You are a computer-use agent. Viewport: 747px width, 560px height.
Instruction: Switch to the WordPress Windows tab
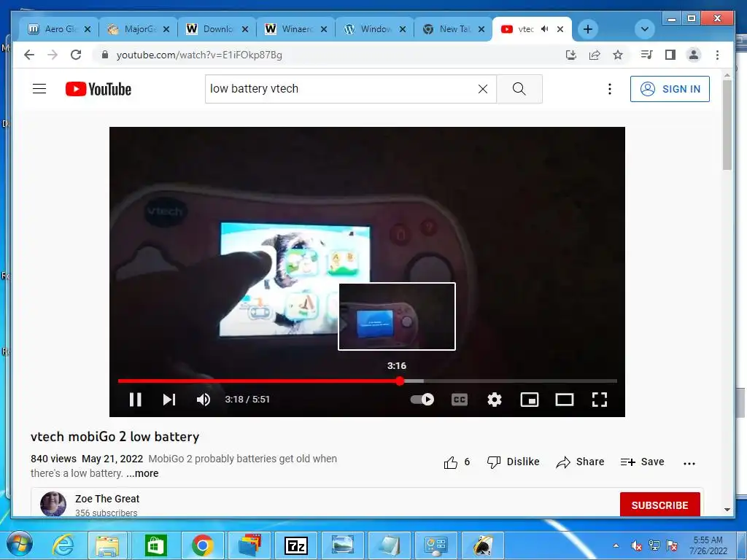point(375,29)
